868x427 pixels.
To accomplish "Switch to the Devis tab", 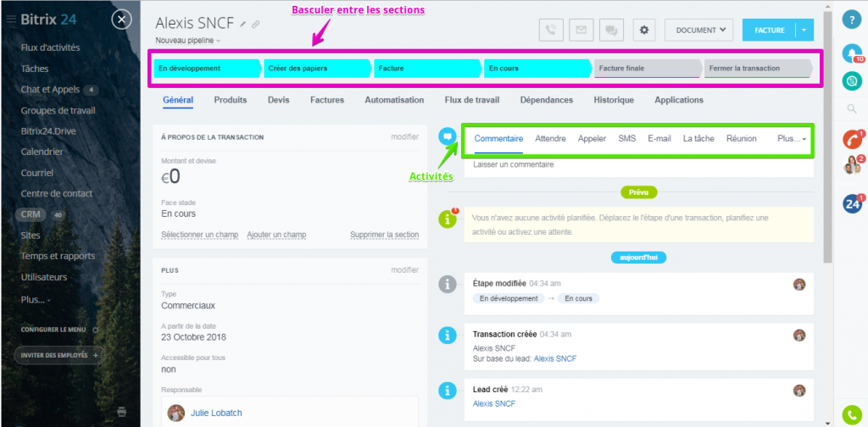I will pyautogui.click(x=278, y=100).
